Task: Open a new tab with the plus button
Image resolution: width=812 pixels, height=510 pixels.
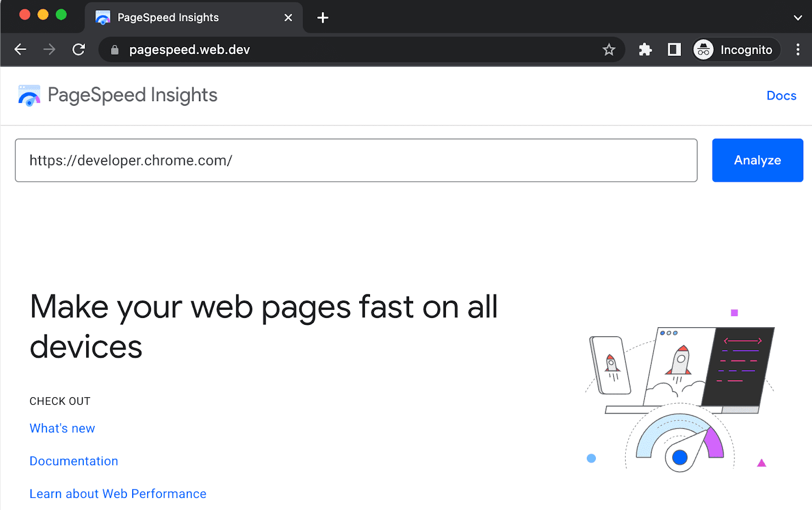Action: (323, 18)
